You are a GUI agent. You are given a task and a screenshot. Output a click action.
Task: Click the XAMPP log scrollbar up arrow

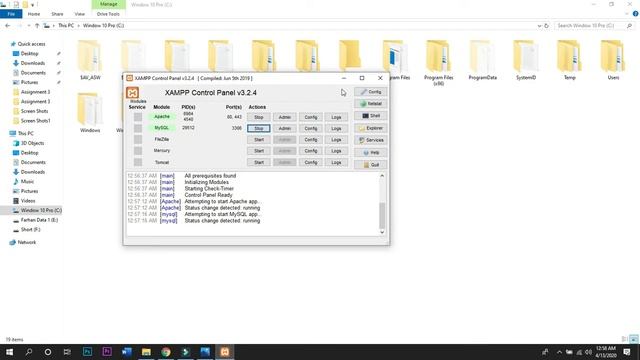382,176
